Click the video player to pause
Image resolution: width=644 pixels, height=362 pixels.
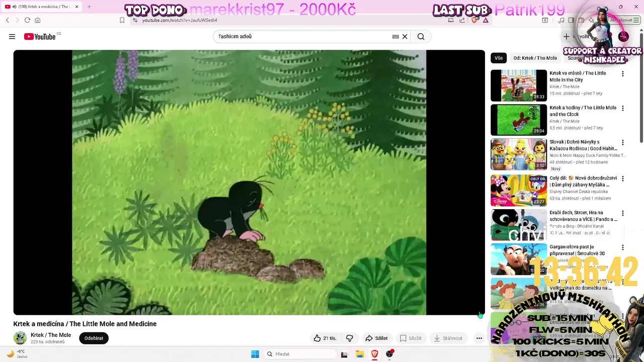click(x=249, y=183)
